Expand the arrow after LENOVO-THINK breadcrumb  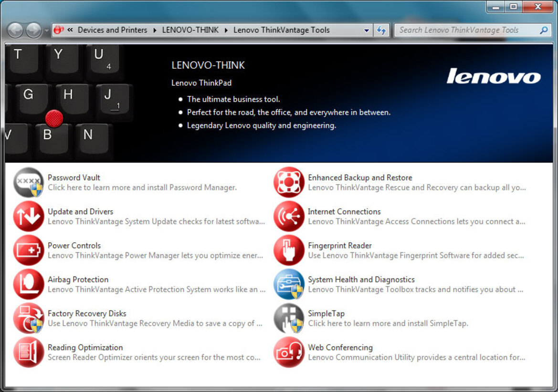[226, 30]
